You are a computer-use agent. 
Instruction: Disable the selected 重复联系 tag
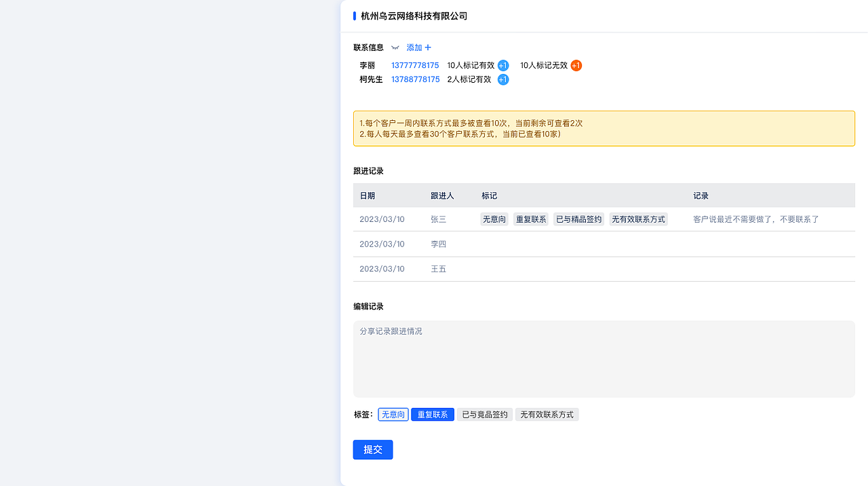[x=432, y=414]
